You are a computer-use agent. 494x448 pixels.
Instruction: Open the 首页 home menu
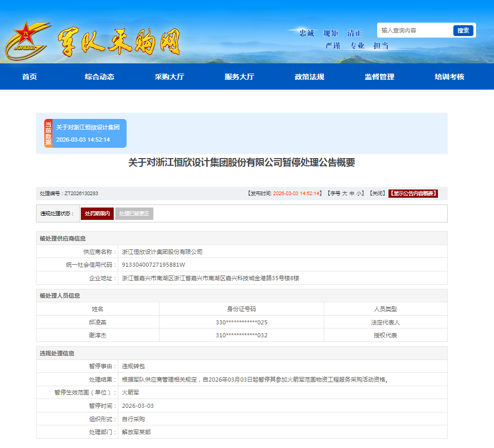coord(29,77)
